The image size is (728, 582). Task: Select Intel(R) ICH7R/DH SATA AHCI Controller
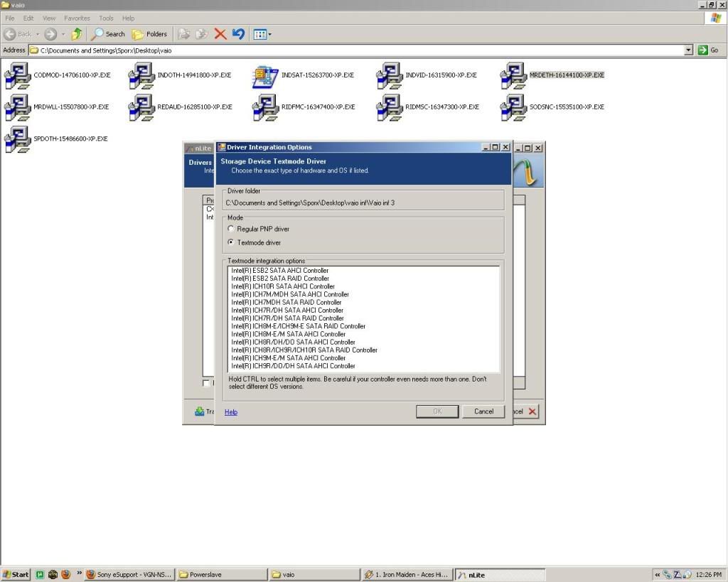[x=287, y=310]
